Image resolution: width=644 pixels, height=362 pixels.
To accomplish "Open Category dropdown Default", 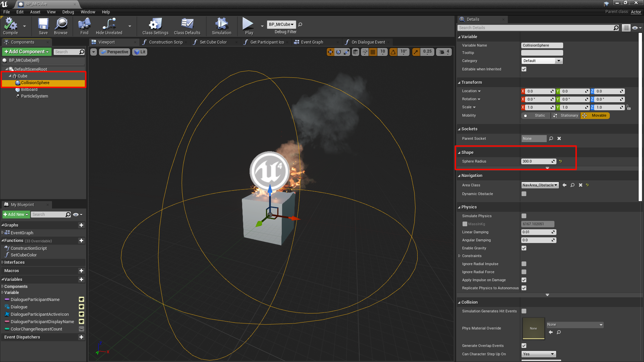I will [x=542, y=61].
